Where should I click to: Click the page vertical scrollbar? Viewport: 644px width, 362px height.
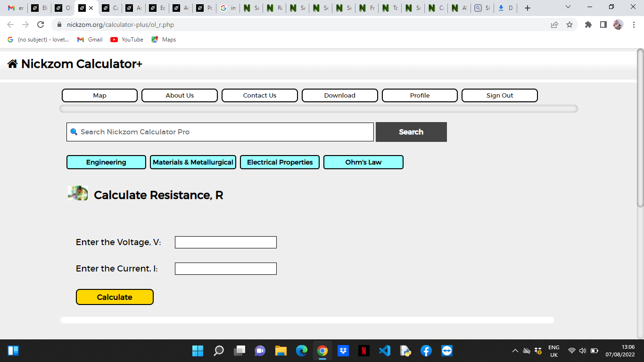(x=640, y=128)
